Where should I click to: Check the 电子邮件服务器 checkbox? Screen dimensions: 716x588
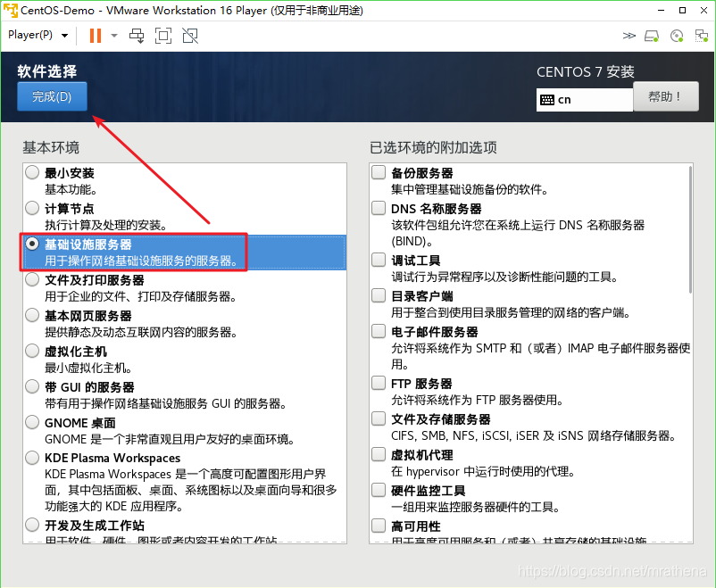click(x=379, y=331)
